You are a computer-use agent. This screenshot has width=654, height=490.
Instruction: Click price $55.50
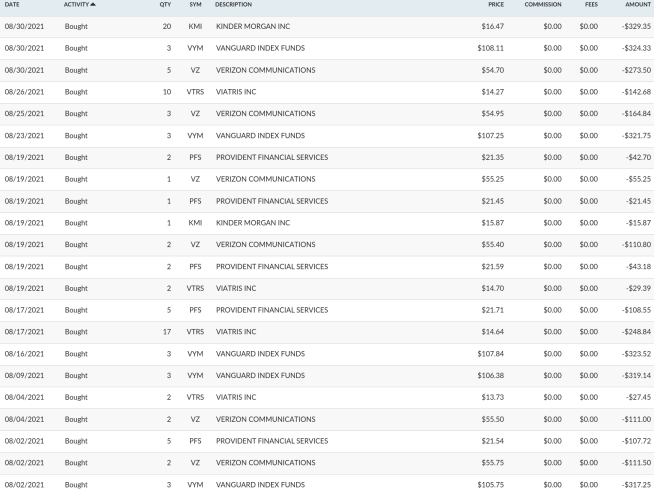tap(493, 419)
